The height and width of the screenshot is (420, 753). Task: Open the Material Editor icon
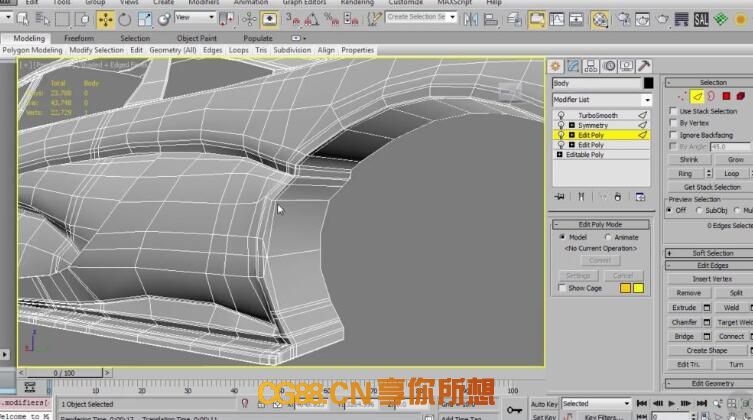pos(599,19)
